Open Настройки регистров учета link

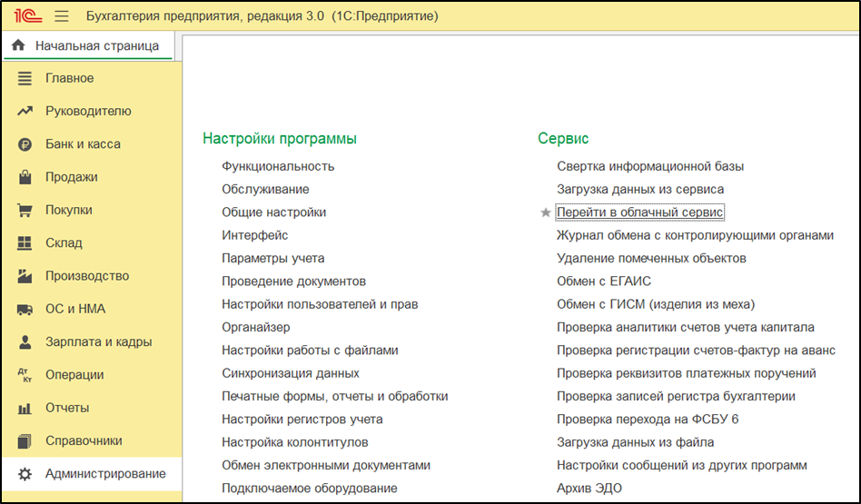pos(302,420)
